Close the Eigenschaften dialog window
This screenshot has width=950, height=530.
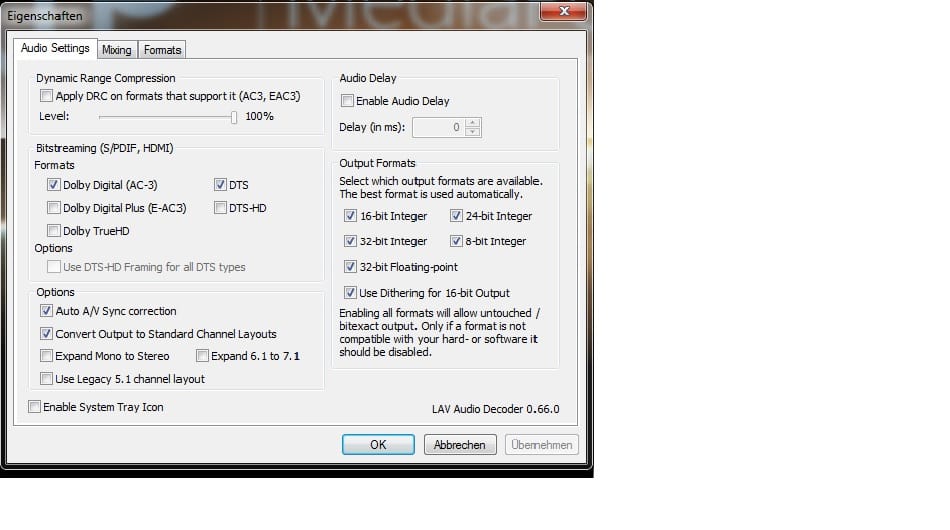coord(562,13)
